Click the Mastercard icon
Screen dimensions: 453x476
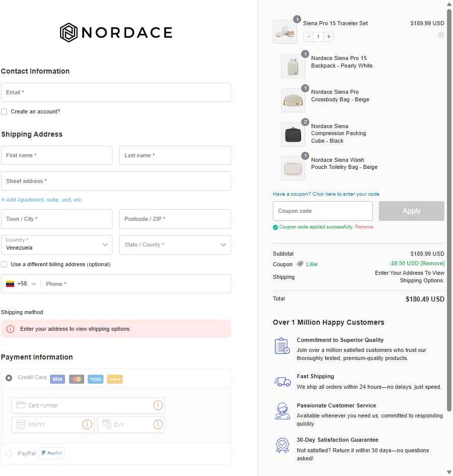point(77,379)
